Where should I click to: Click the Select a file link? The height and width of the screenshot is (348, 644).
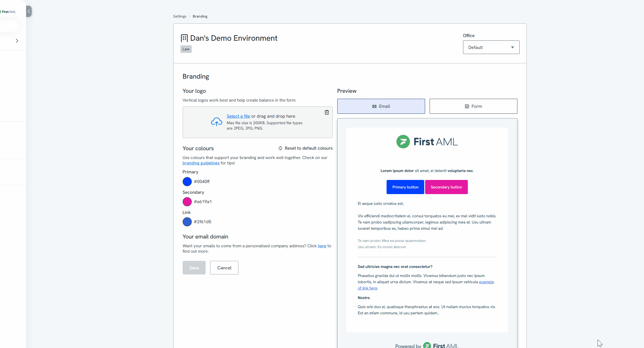[x=238, y=116]
